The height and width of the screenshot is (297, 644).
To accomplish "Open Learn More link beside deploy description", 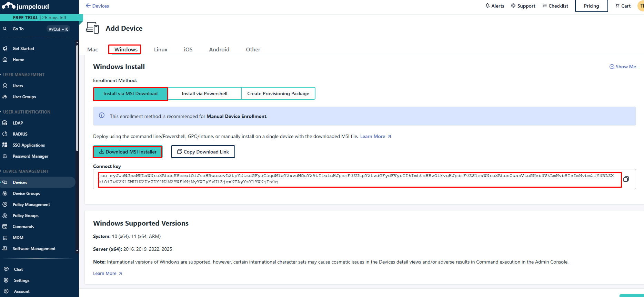I will [x=376, y=136].
